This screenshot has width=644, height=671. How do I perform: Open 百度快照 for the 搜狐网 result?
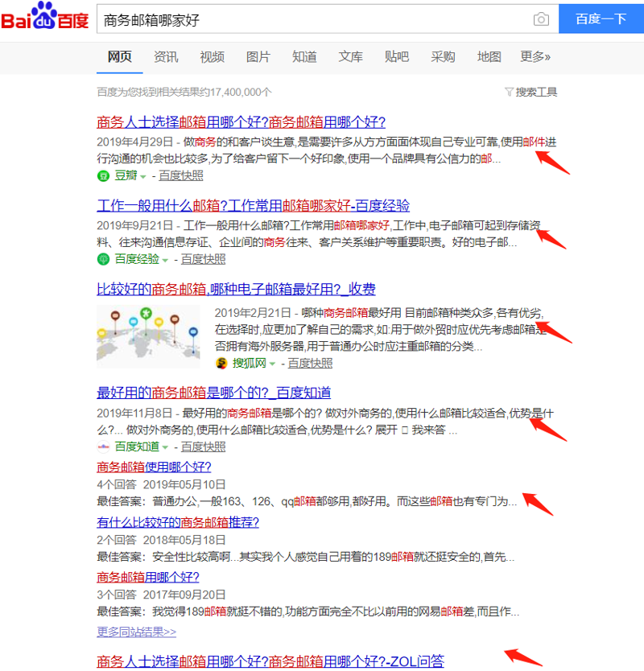click(x=310, y=364)
